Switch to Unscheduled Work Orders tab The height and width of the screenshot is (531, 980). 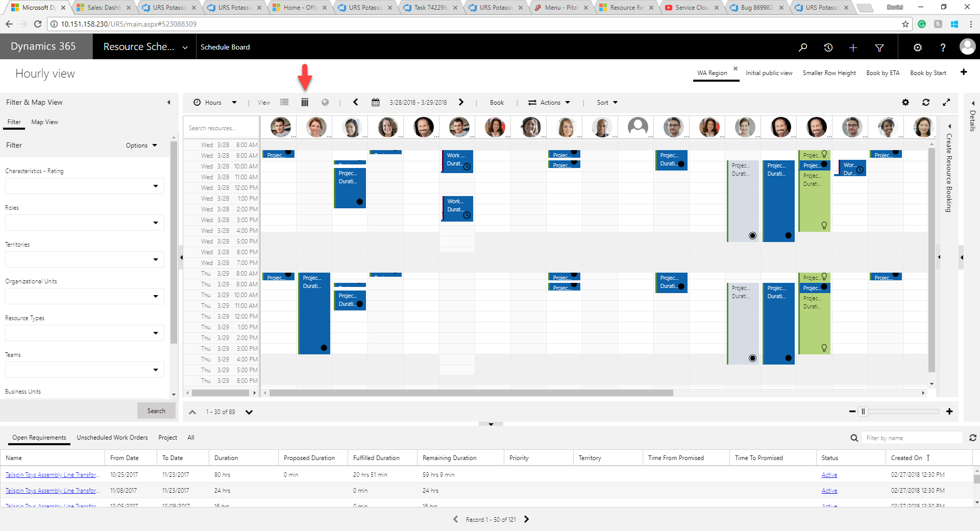click(x=112, y=438)
